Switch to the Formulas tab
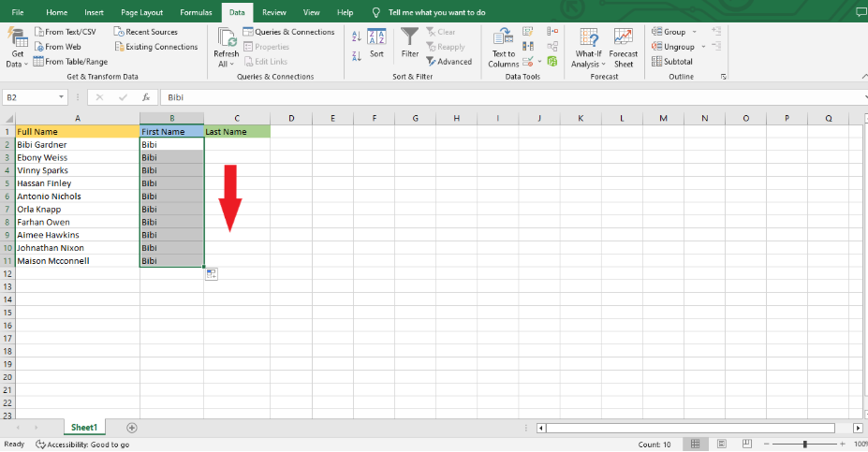This screenshot has height=452, width=868. 196,12
